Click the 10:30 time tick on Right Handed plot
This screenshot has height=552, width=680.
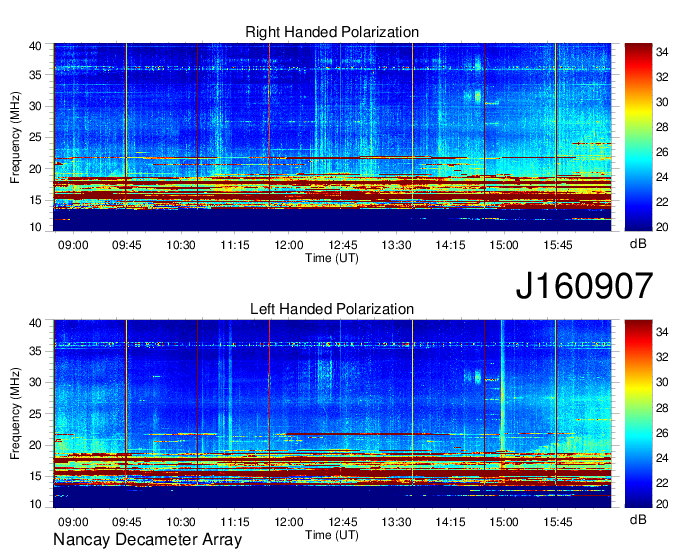point(181,245)
